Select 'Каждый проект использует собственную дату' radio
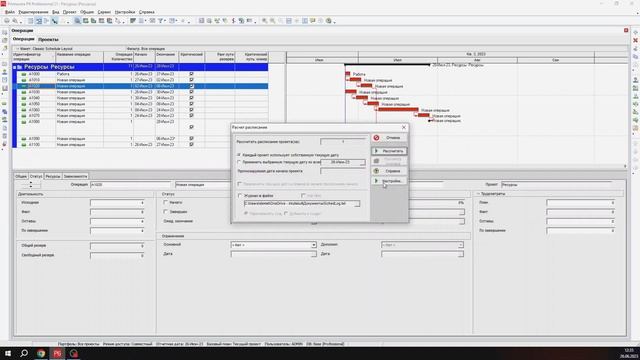 tap(240, 155)
